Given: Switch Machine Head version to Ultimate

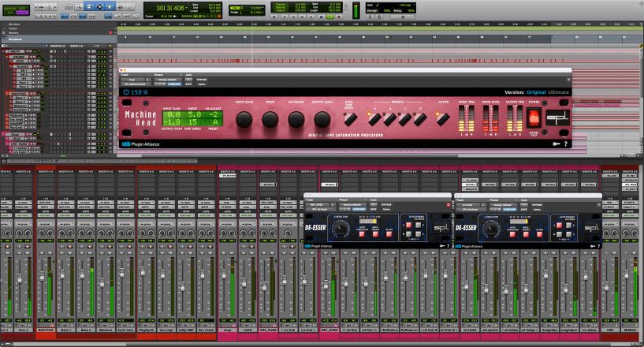Looking at the screenshot, I should click(x=559, y=92).
